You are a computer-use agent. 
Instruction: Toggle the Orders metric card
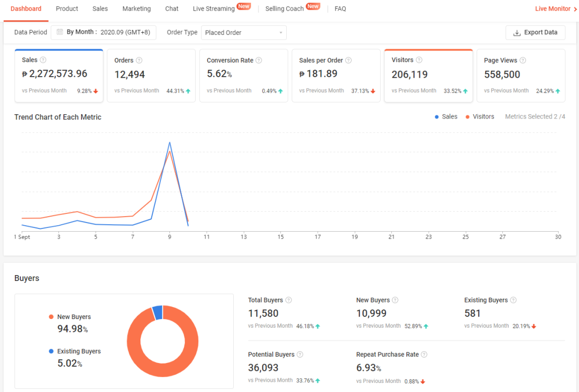pyautogui.click(x=151, y=76)
